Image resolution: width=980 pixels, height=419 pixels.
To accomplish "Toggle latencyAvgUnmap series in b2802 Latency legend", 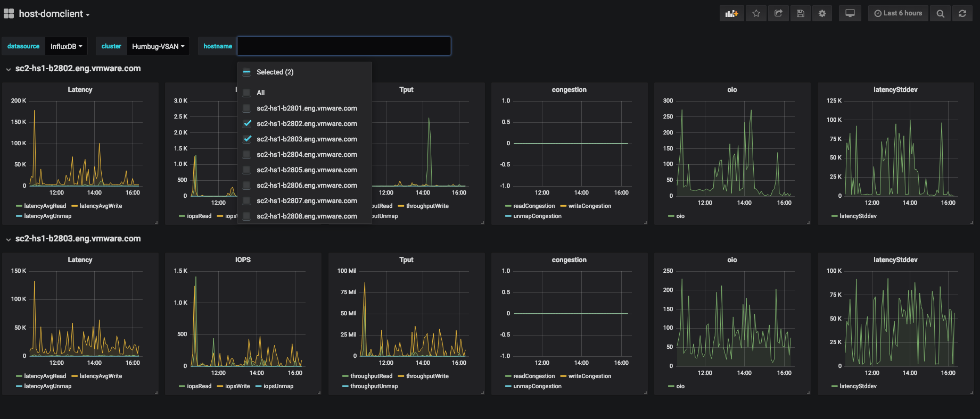I will [47, 216].
